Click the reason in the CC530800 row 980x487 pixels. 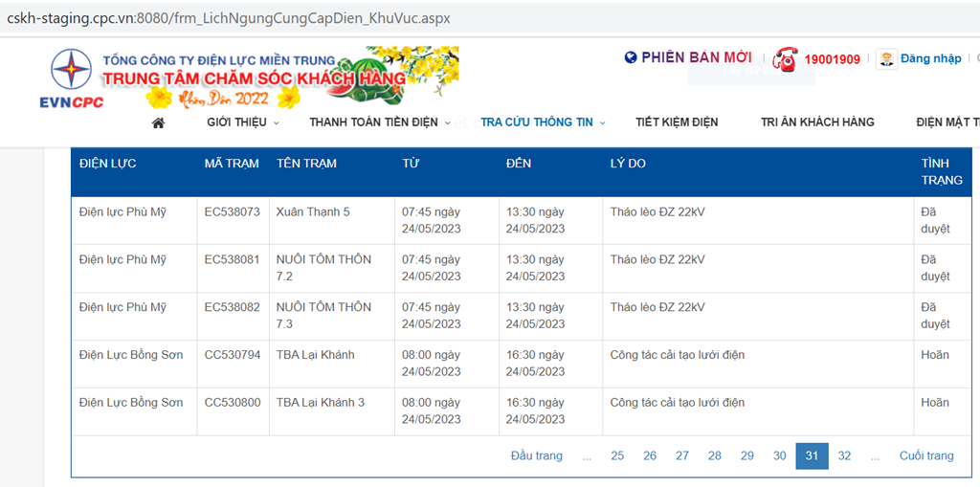click(x=678, y=403)
